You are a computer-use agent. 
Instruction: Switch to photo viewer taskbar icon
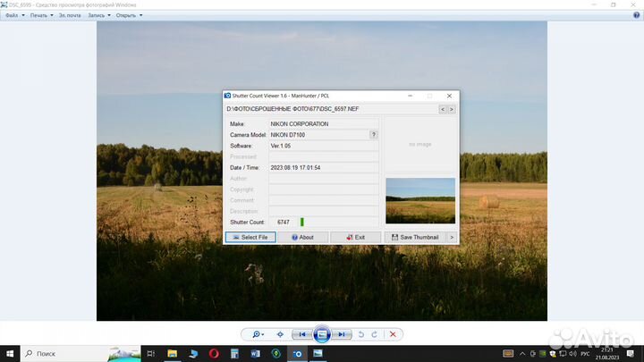318,353
